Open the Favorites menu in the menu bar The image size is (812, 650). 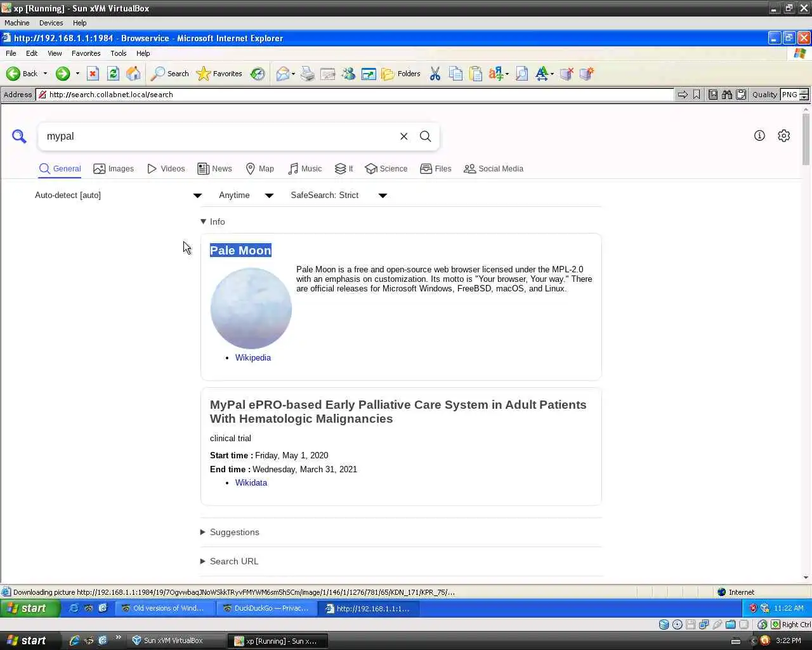(x=86, y=53)
